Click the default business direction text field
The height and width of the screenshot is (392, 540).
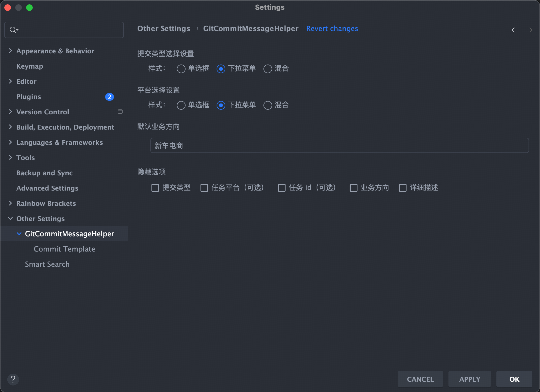click(x=339, y=146)
